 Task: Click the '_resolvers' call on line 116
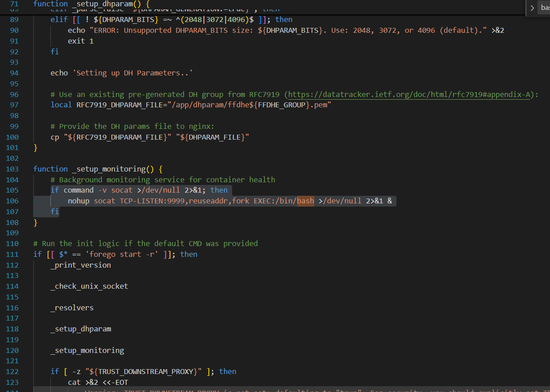(x=72, y=308)
